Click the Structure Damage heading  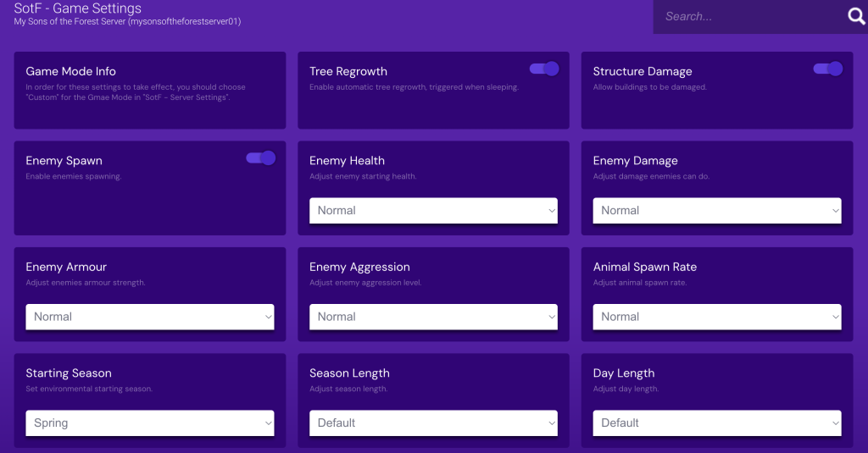point(643,71)
